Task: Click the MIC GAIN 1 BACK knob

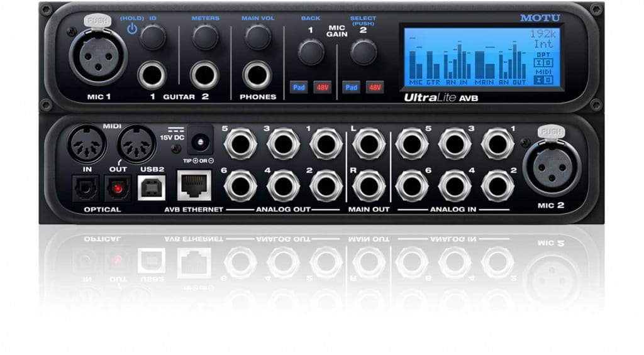Action: (x=311, y=52)
